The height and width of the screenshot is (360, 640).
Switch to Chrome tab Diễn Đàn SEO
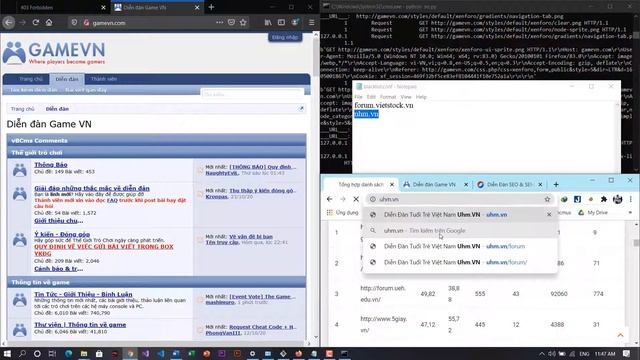tap(510, 184)
